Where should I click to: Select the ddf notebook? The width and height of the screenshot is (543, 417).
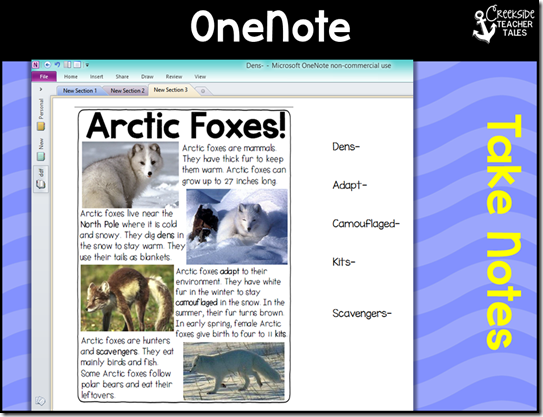[x=41, y=179]
